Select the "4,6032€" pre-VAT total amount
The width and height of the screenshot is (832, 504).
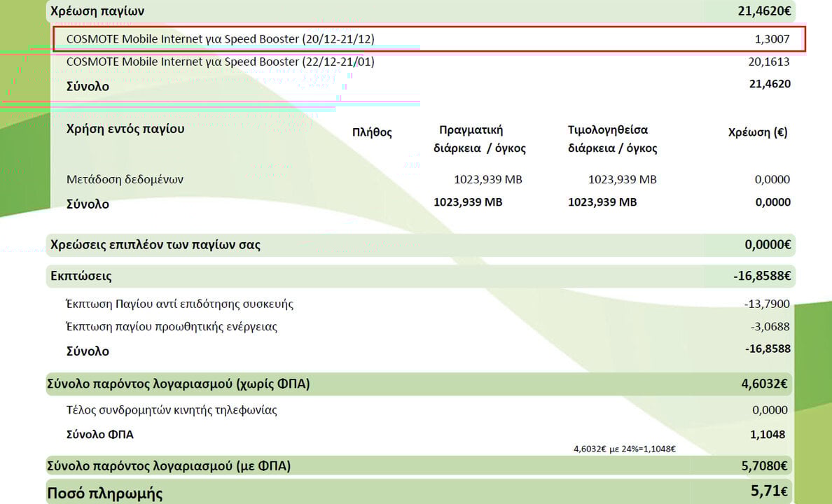(765, 384)
